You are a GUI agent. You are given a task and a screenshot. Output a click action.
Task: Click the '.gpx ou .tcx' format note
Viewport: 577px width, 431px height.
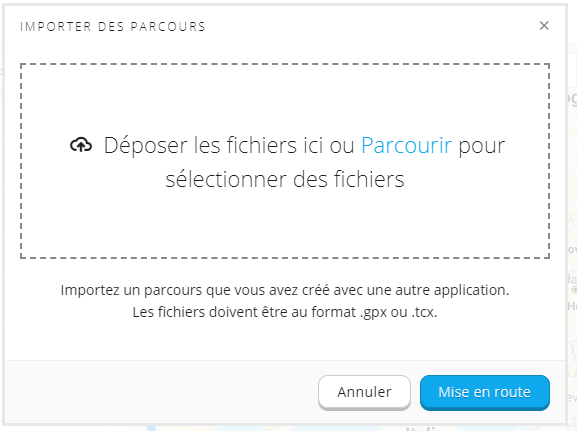pos(399,312)
